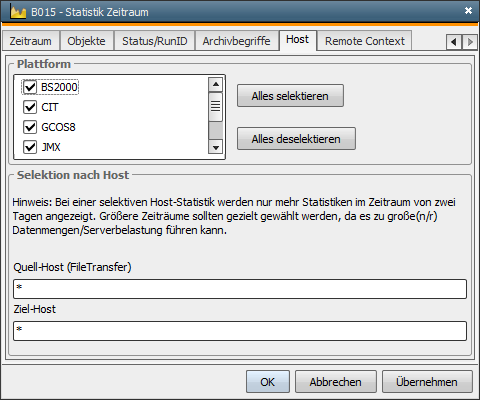Click the Alles selektieren button
Screen dimensions: 480x400
(x=290, y=96)
